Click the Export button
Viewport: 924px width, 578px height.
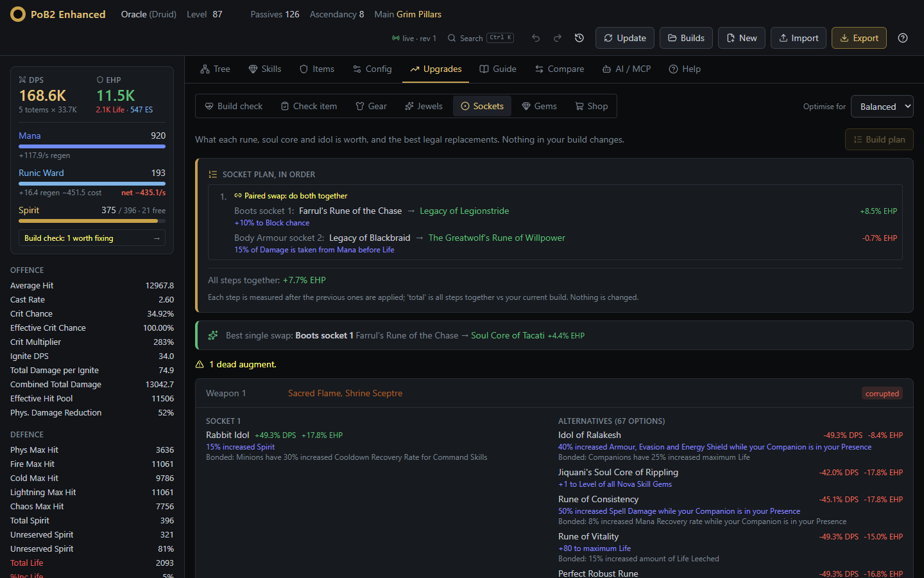point(859,38)
